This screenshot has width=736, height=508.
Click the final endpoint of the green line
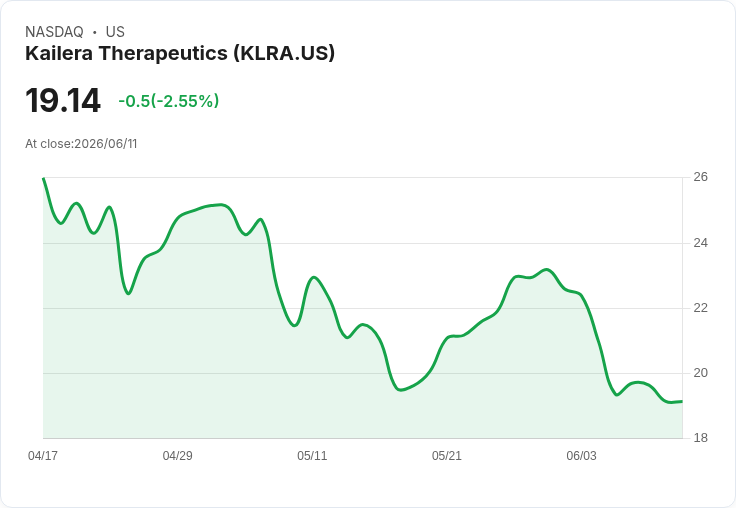(x=682, y=401)
